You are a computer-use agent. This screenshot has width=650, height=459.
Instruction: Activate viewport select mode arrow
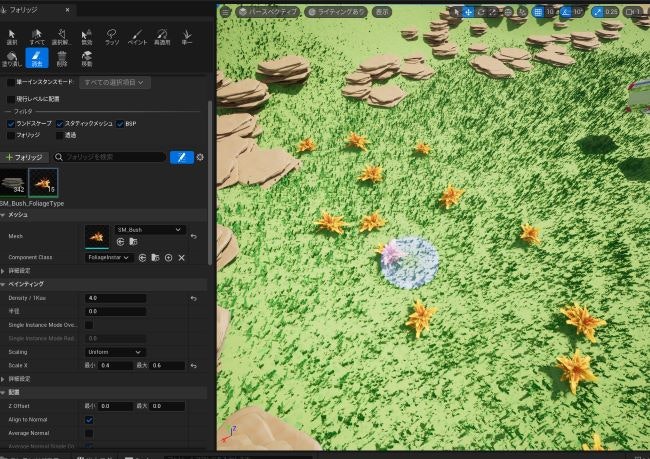(x=456, y=12)
